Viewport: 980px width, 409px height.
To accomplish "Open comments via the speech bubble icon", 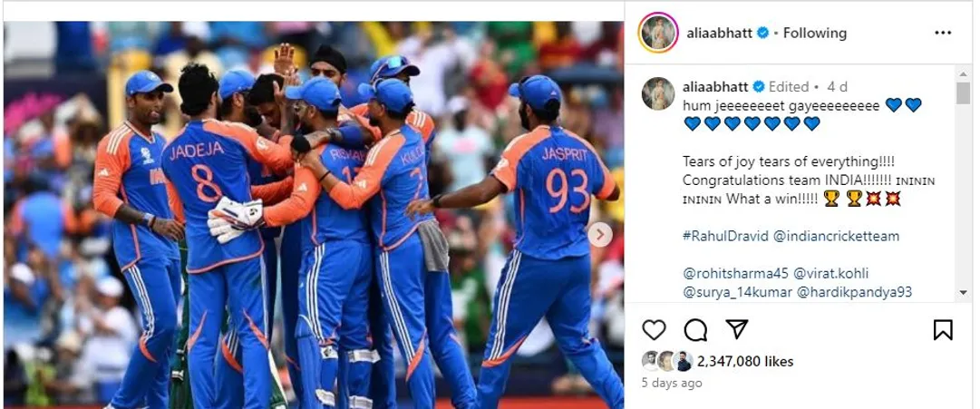I will (695, 329).
